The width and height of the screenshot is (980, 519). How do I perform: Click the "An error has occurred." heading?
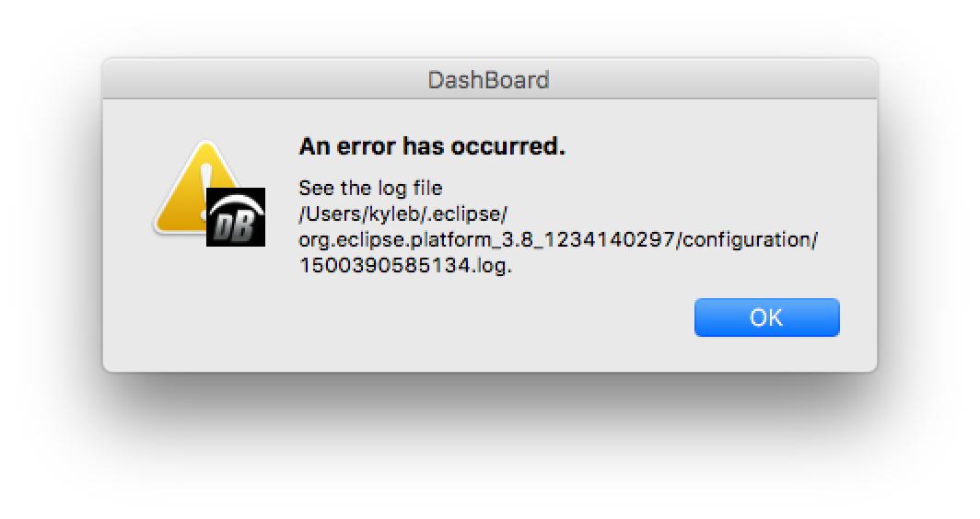(x=432, y=146)
